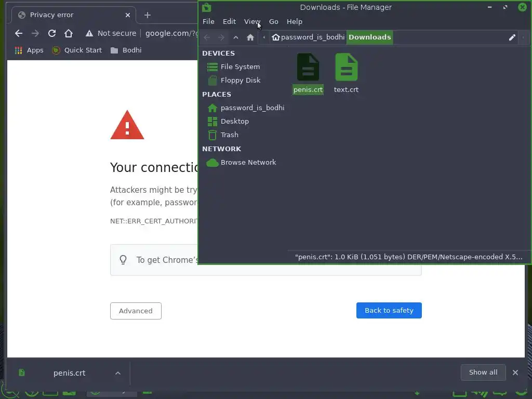This screenshot has height=399, width=532.
Task: Open the File menu
Action: 208,22
